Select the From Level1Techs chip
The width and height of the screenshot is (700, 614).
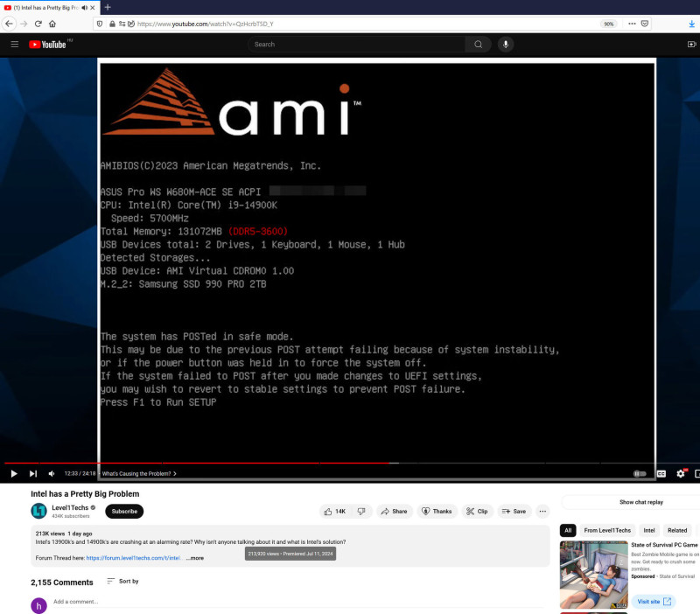click(607, 530)
